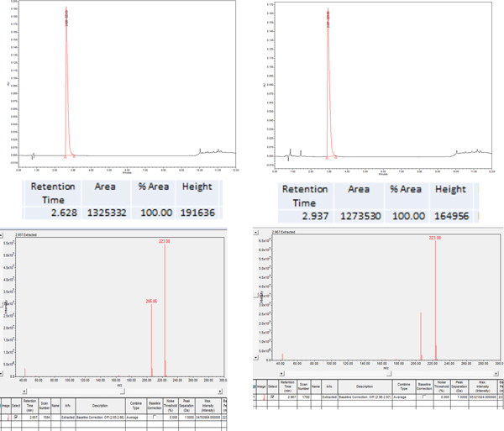
Task: Click the Scan Number cell 1594
Action: 45,418
